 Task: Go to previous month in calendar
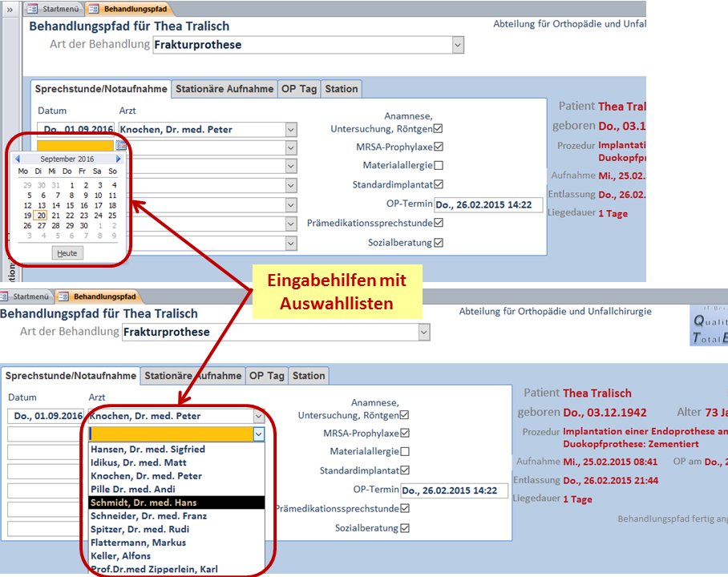pyautogui.click(x=18, y=159)
